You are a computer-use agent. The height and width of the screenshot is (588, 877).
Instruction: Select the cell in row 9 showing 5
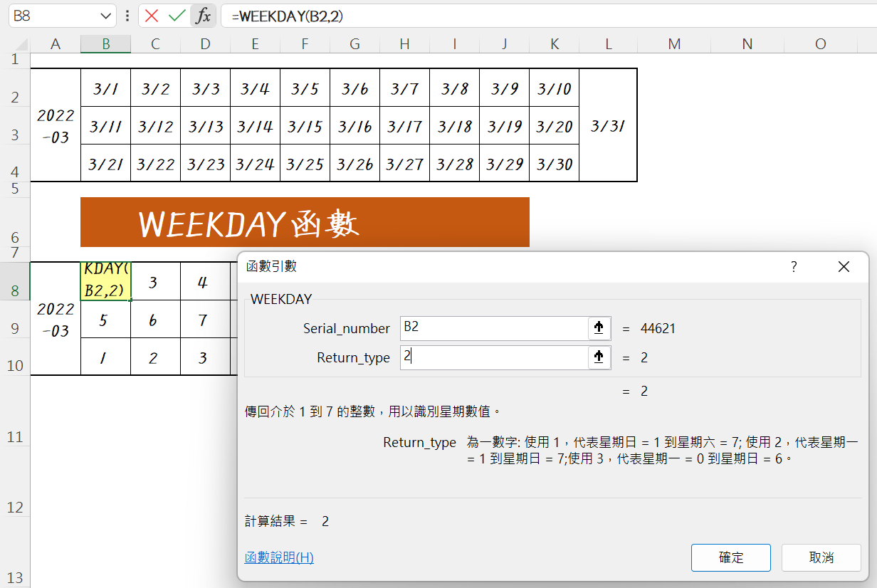[x=106, y=320]
